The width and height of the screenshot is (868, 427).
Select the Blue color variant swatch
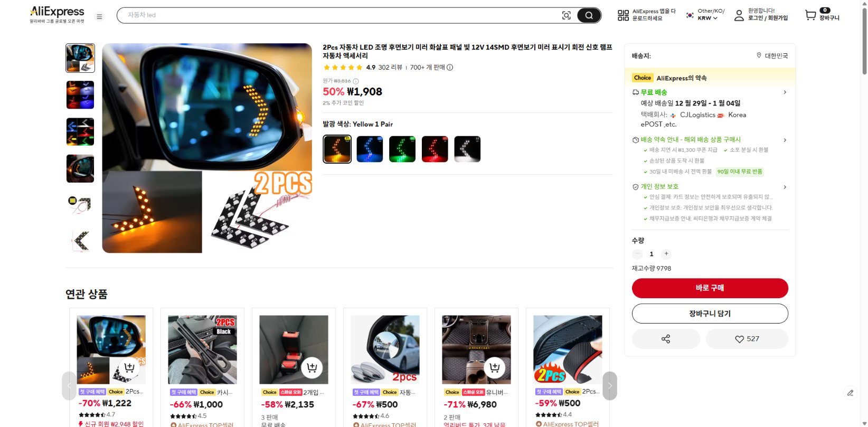[x=370, y=149]
